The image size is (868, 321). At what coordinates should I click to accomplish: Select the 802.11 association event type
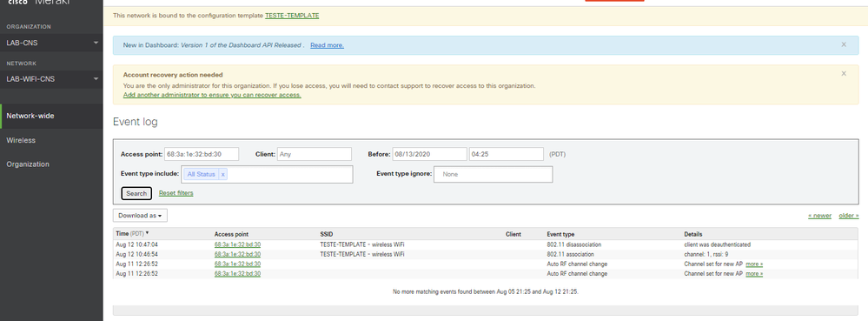click(571, 255)
